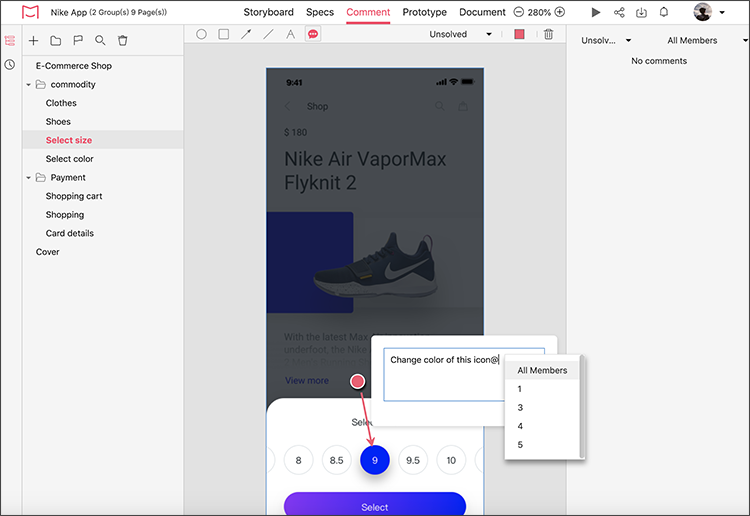Create a new folder icon
This screenshot has height=516, width=750.
pyautogui.click(x=56, y=41)
